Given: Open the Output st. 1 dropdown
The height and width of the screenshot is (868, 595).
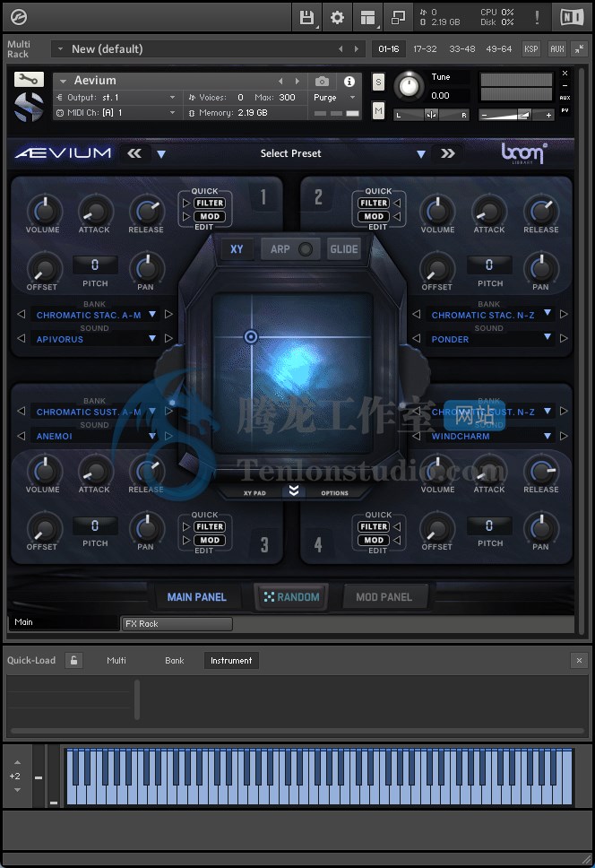Looking at the screenshot, I should (x=173, y=98).
